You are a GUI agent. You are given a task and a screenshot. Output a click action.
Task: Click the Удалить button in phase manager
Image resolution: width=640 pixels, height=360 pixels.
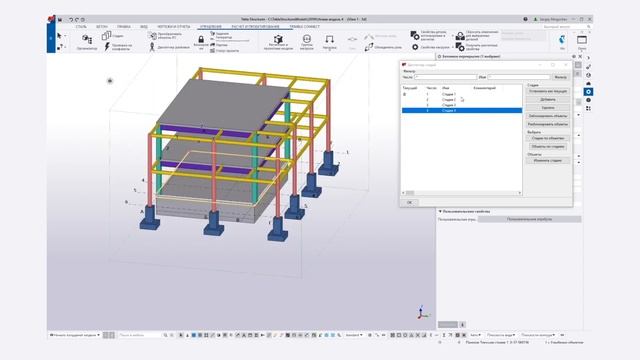coord(547,108)
